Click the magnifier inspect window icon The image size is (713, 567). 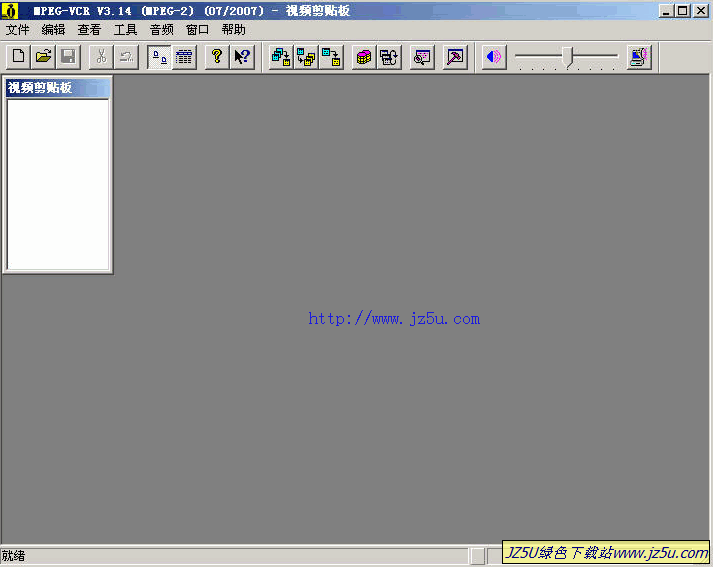(x=422, y=57)
